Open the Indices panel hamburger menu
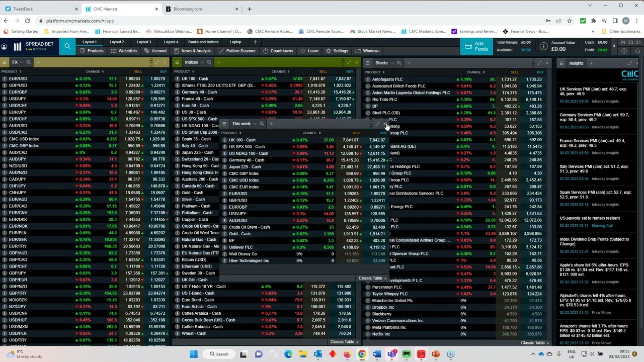 coord(177,62)
